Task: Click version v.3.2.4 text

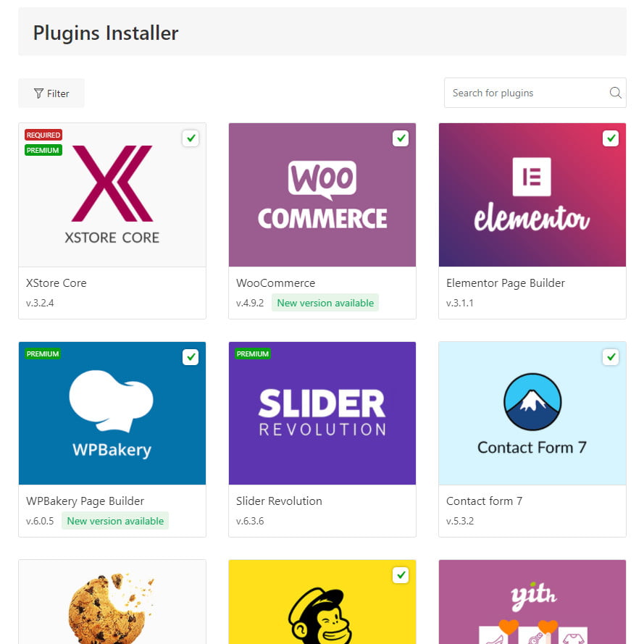Action: pyautogui.click(x=40, y=303)
